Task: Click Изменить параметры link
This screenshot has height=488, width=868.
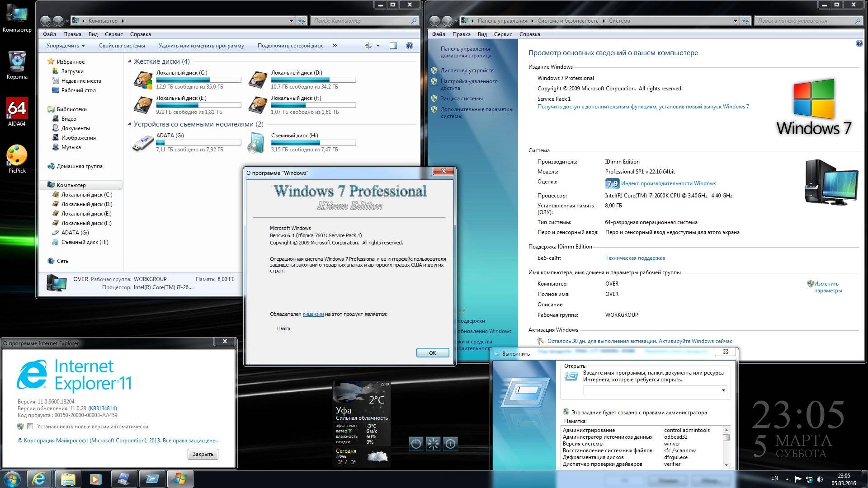Action: coord(828,287)
